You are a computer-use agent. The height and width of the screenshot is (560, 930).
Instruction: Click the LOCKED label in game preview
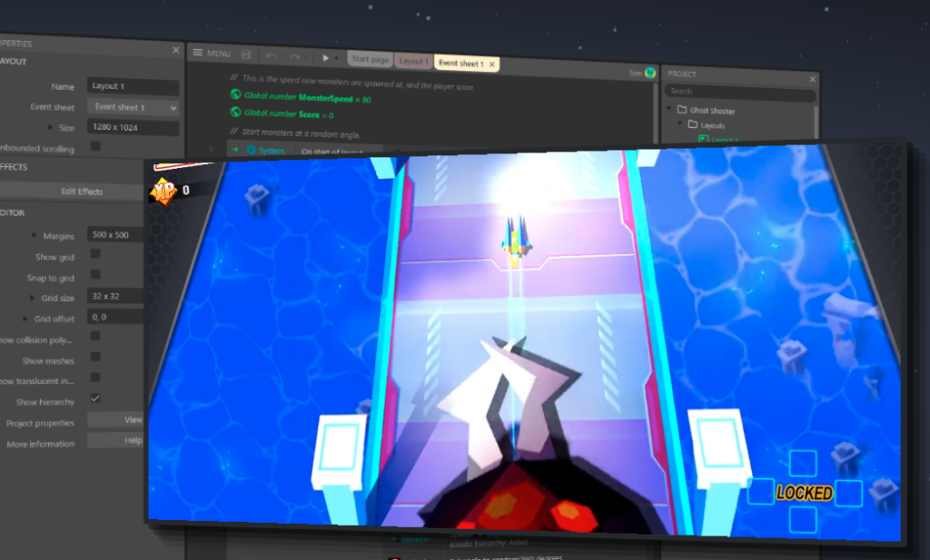(805, 493)
